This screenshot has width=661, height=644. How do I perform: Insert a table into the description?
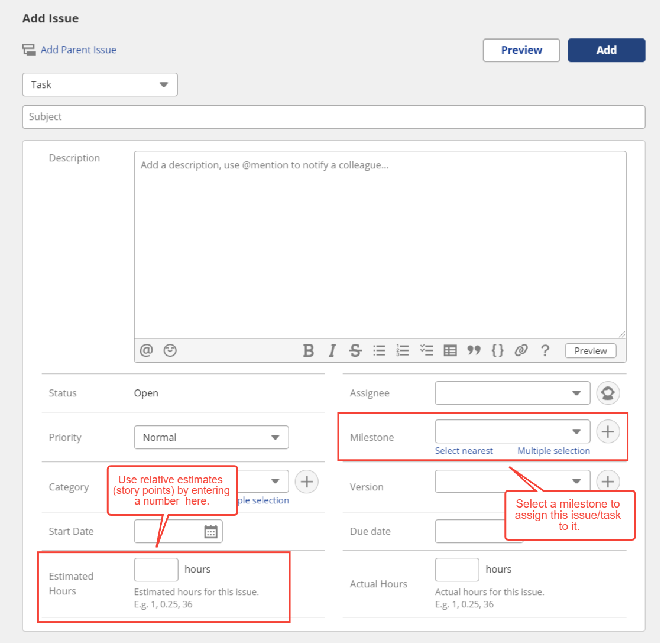tap(450, 350)
